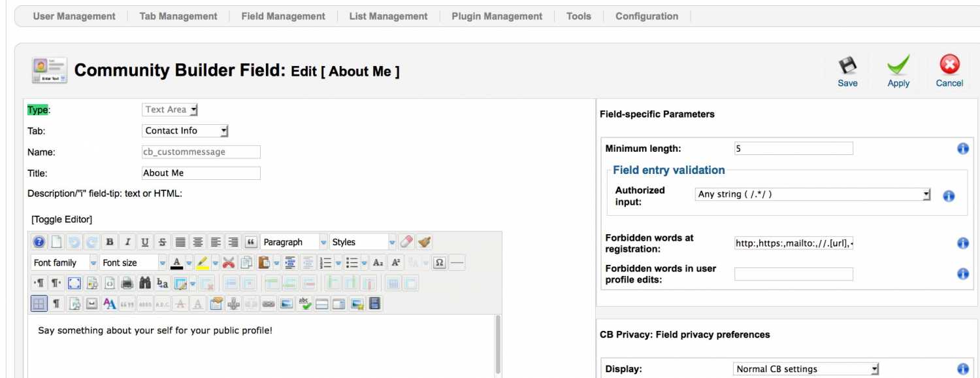Image resolution: width=980 pixels, height=378 pixels.
Task: Click the insert media film icon
Action: pos(374,303)
